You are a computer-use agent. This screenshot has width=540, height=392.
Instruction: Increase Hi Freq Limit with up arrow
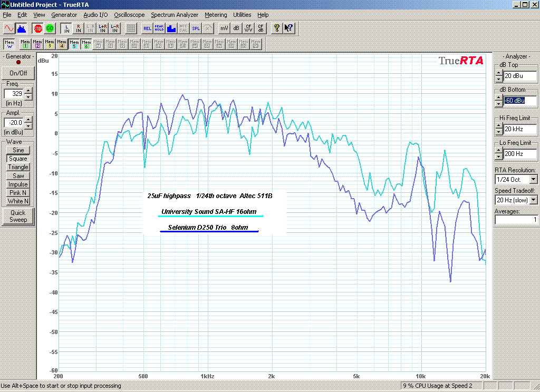pos(499,126)
